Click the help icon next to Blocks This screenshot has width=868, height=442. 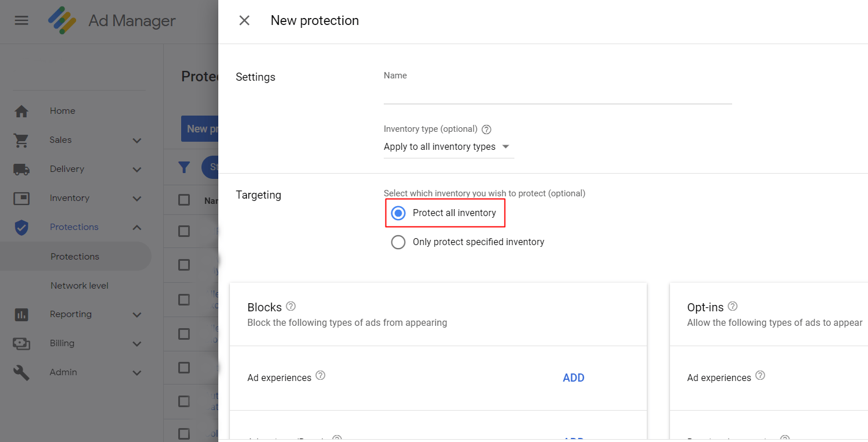tap(291, 306)
